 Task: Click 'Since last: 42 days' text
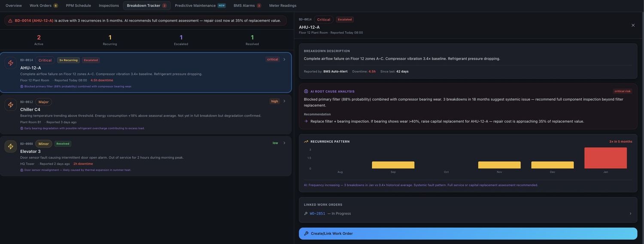pos(394,72)
